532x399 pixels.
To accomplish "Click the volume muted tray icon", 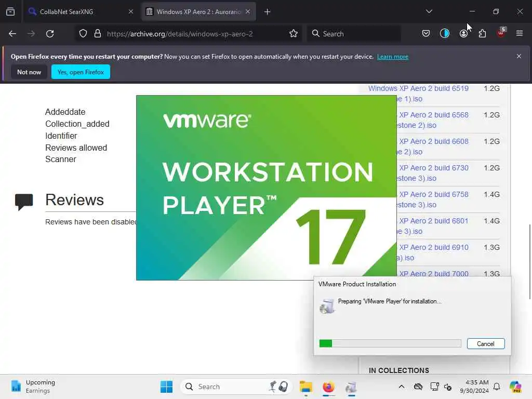I will 448,387.
